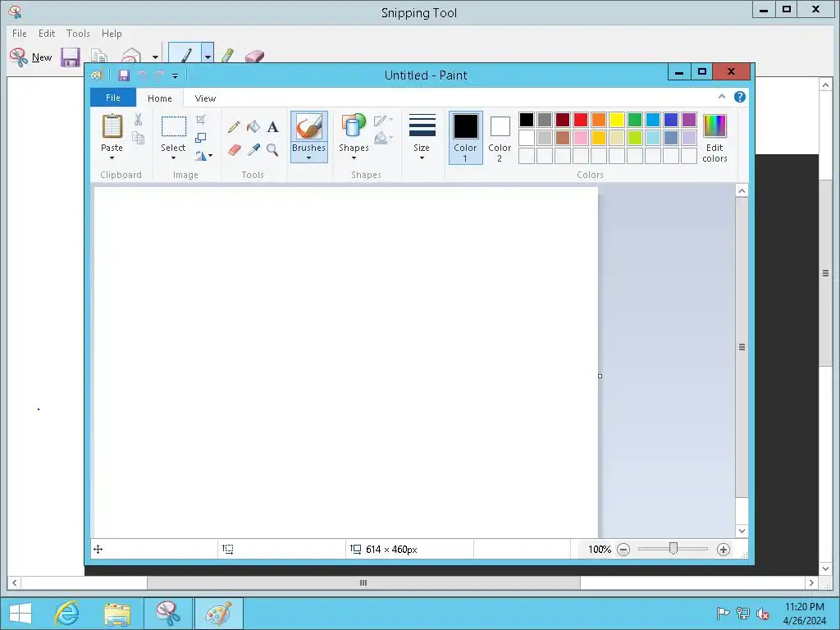
Task: Click the Snipping Tool horizontal scrollbar right arrow
Action: coord(811,583)
